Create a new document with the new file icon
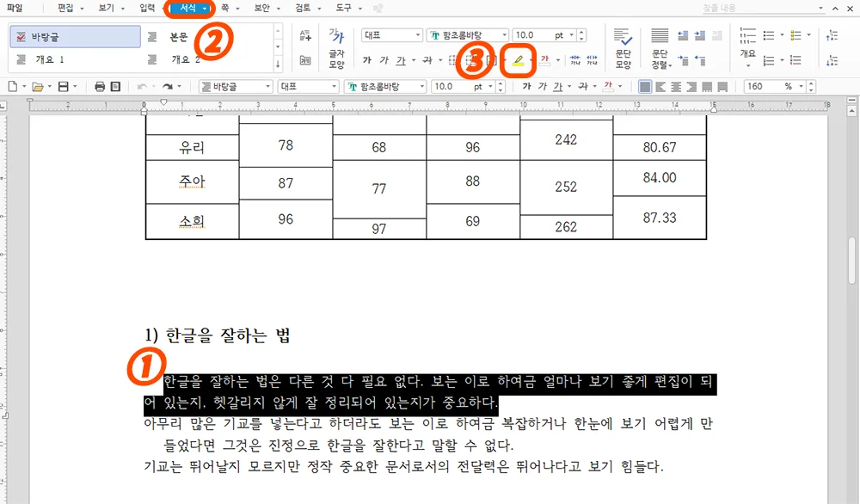 12,86
